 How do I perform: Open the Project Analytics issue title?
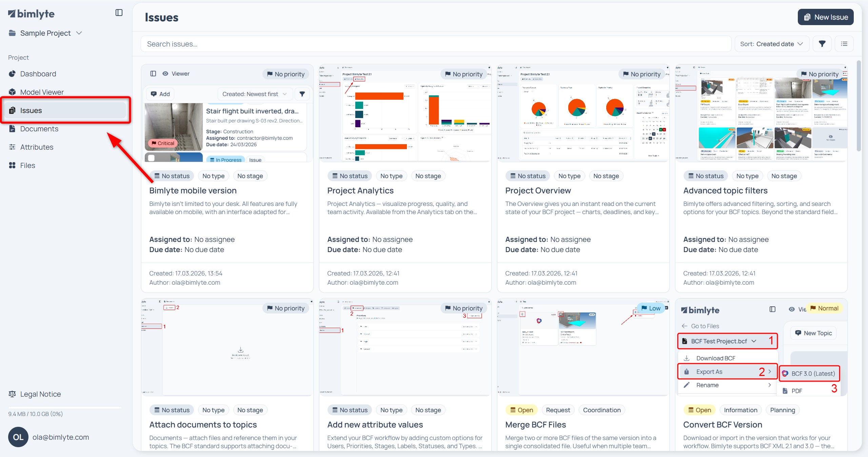(360, 191)
